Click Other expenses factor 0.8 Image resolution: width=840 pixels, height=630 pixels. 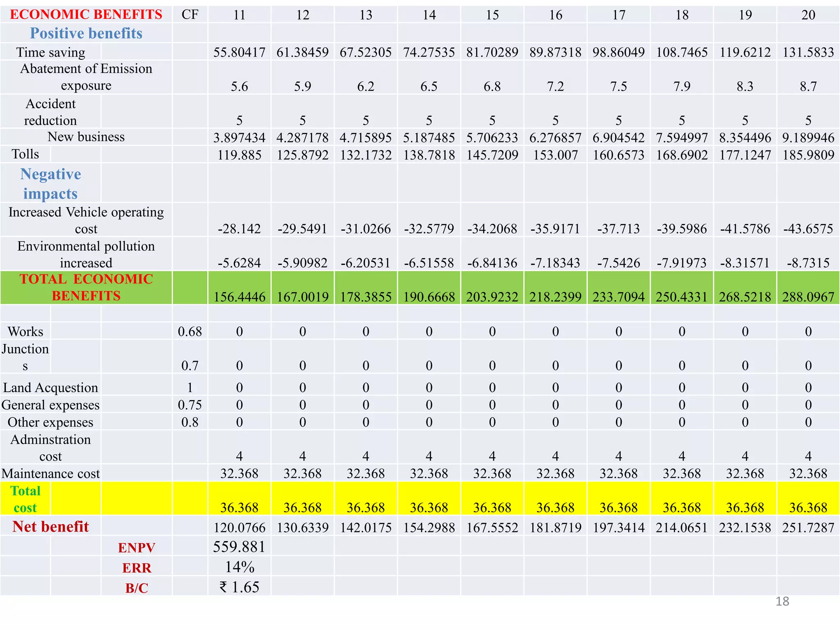pyautogui.click(x=190, y=422)
